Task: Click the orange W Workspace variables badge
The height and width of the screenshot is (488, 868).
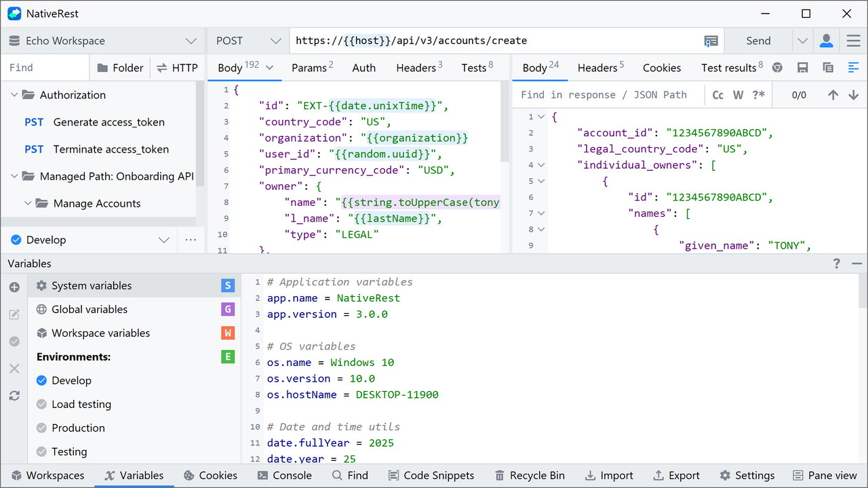Action: (x=228, y=333)
